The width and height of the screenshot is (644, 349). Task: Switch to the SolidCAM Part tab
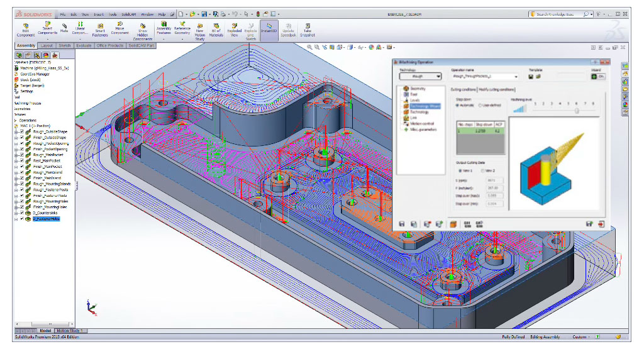(x=142, y=45)
